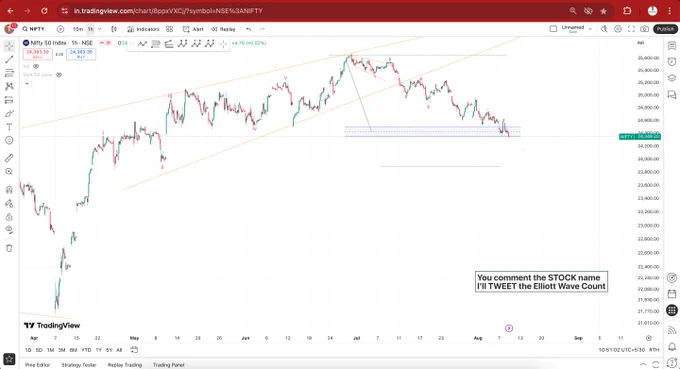Open the calendar panel in right sidebar
Viewport: 680px width, 369px height.
point(672,294)
